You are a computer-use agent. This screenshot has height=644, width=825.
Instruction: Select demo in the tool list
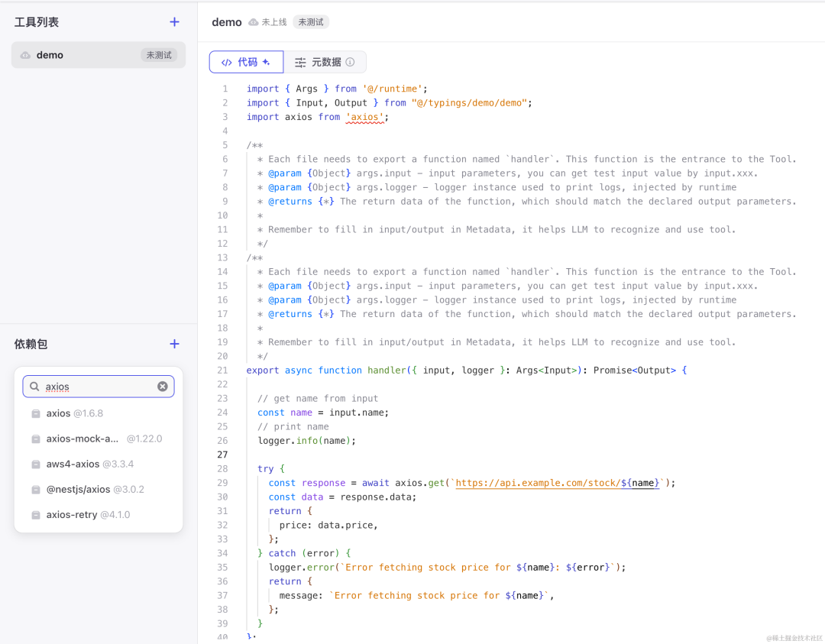coord(99,55)
